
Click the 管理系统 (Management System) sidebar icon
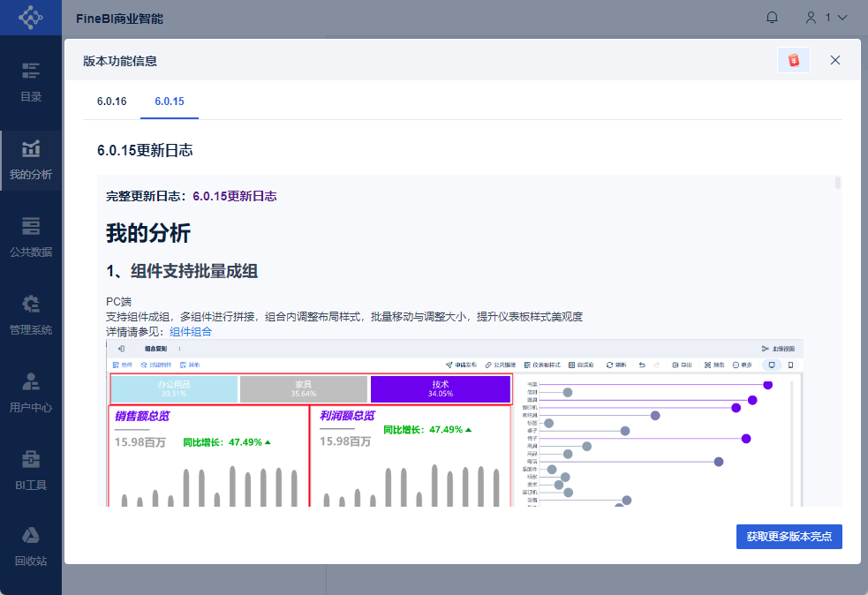(30, 314)
